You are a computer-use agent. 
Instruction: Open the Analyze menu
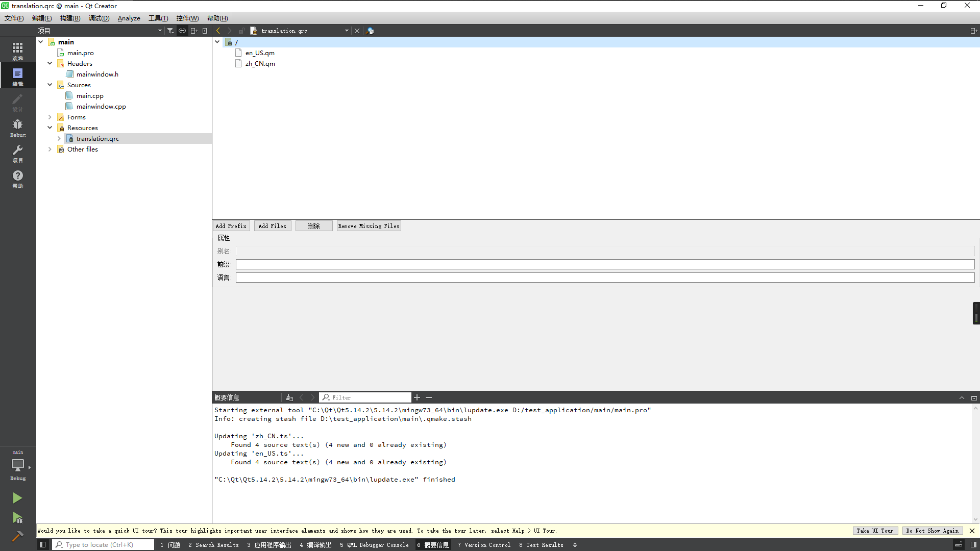coord(129,18)
